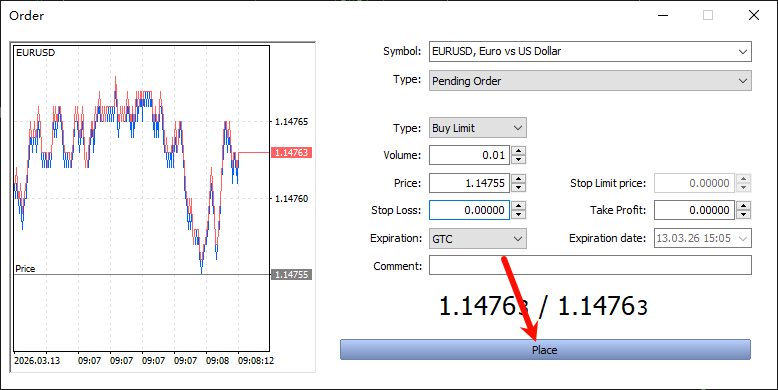
Task: Increase Take Profit with the up arrow
Action: (x=743, y=205)
